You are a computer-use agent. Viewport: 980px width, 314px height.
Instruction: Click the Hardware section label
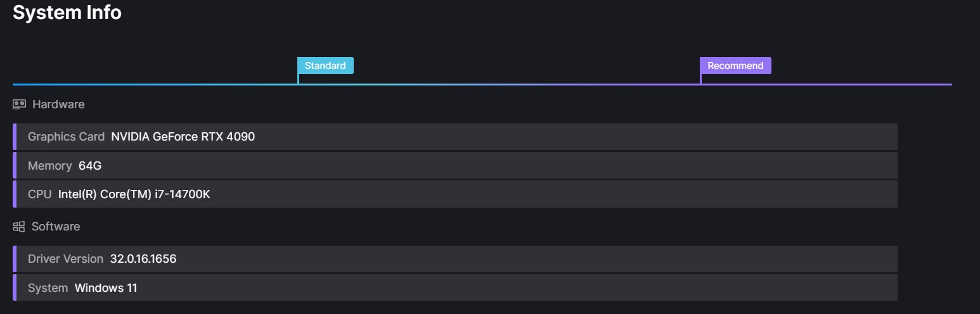(x=58, y=104)
